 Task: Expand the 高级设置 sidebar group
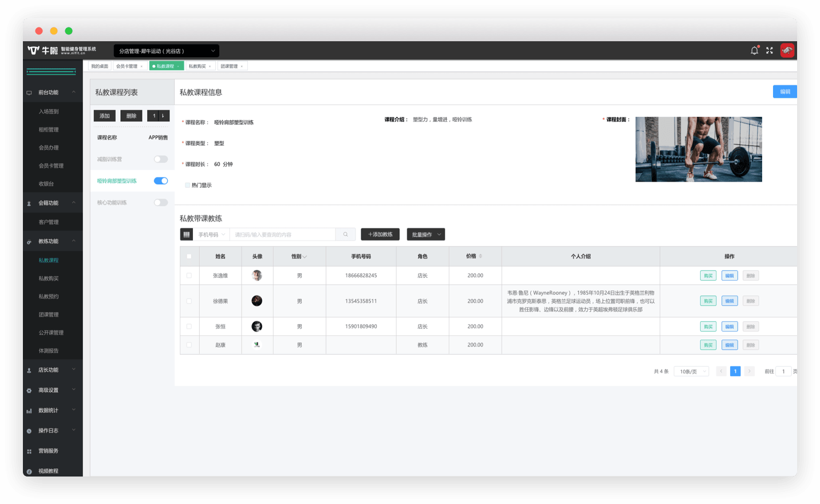tap(53, 390)
